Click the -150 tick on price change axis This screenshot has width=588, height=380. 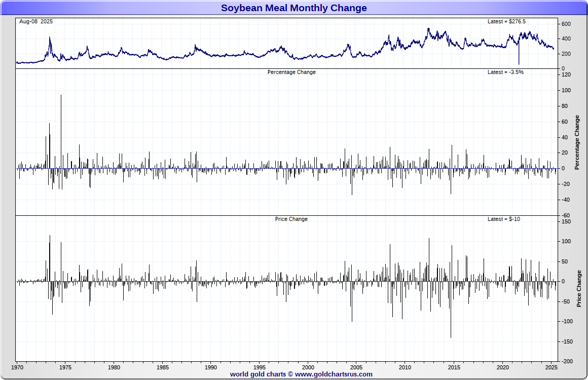tap(567, 341)
